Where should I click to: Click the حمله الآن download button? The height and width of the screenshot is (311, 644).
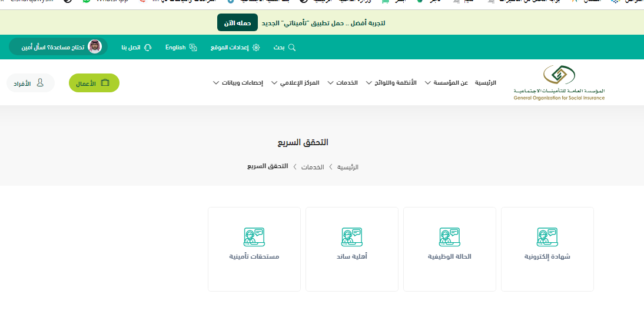(237, 23)
